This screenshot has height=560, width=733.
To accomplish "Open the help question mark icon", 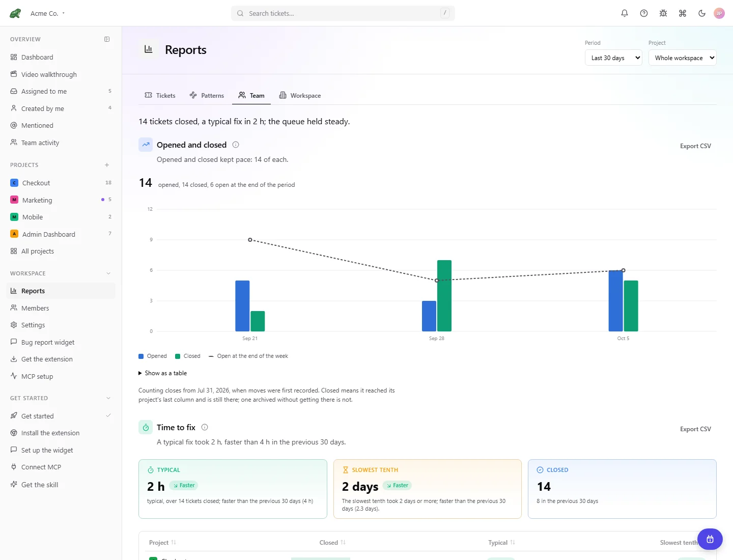I will coord(644,13).
